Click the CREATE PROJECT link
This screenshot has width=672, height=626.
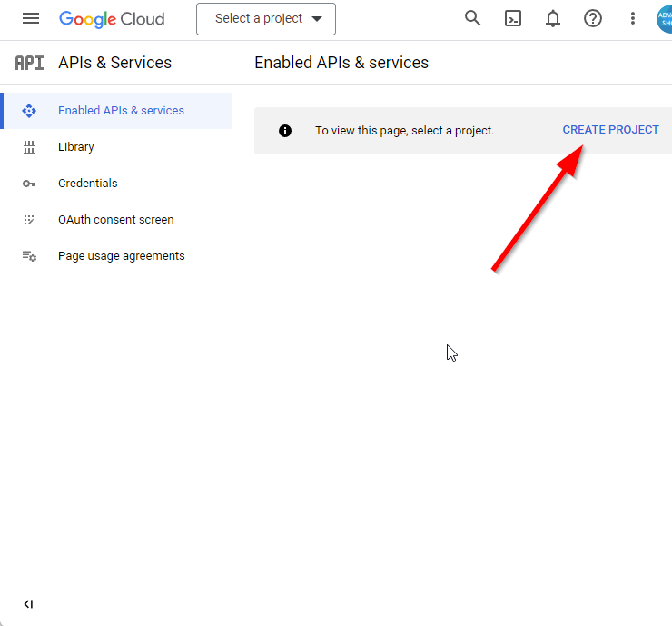610,130
